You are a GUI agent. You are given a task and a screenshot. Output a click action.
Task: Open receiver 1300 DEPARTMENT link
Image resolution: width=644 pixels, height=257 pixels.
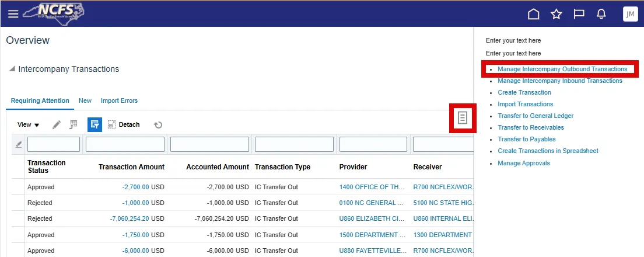click(x=442, y=235)
